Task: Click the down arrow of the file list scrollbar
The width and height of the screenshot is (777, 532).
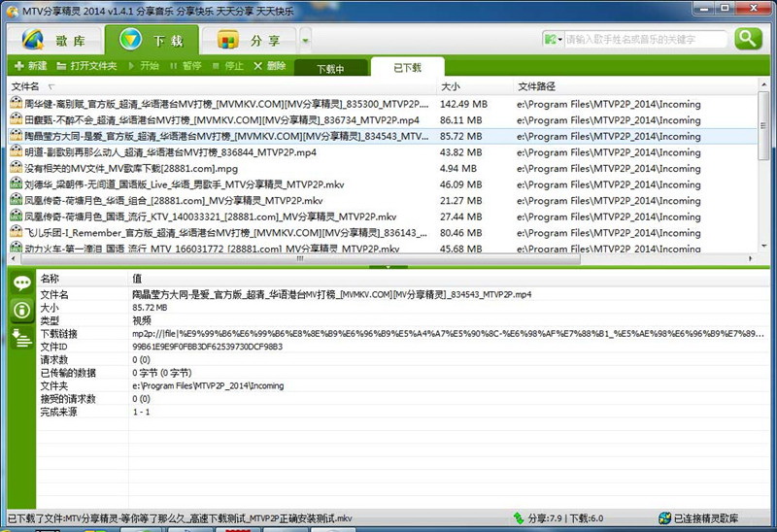Action: click(x=763, y=247)
